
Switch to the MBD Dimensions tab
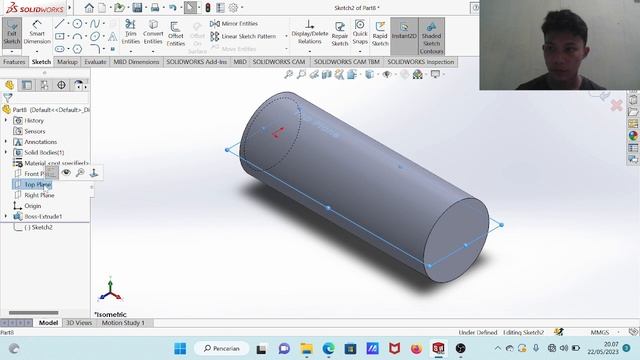(x=136, y=62)
